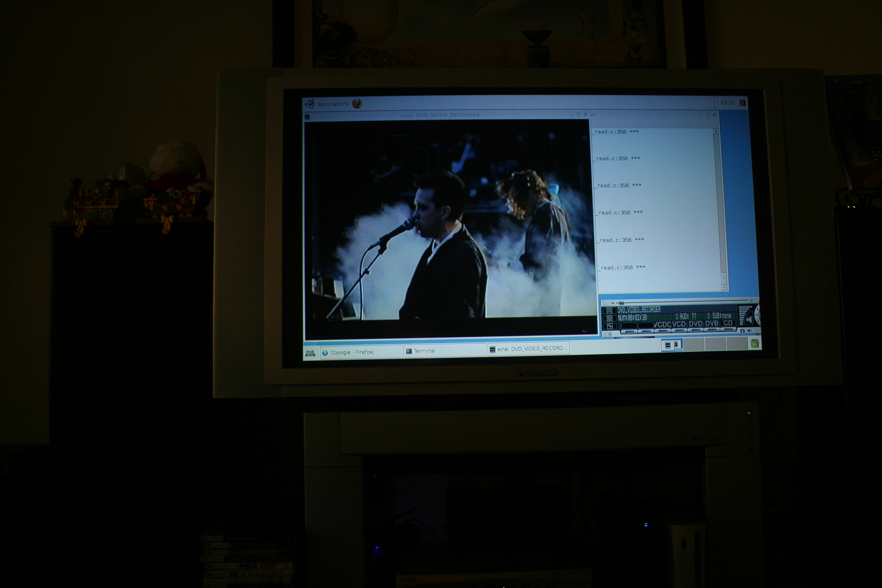Maximize the xine video window

point(578,115)
